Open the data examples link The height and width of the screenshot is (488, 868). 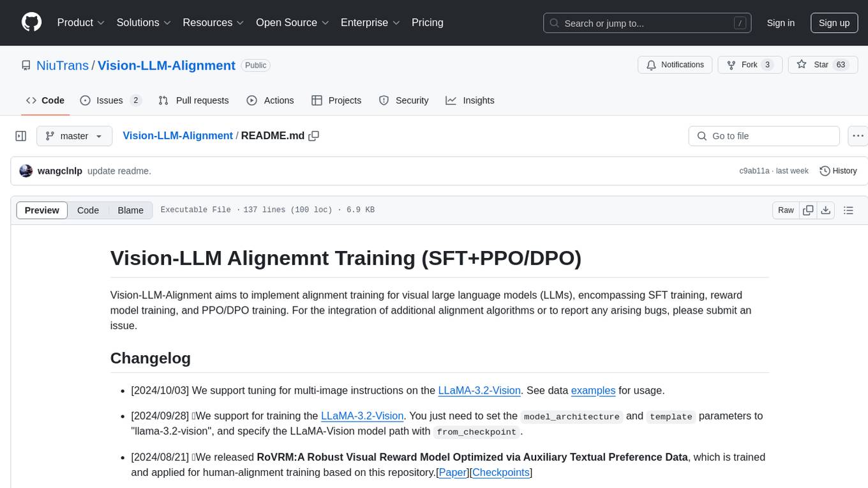(593, 390)
